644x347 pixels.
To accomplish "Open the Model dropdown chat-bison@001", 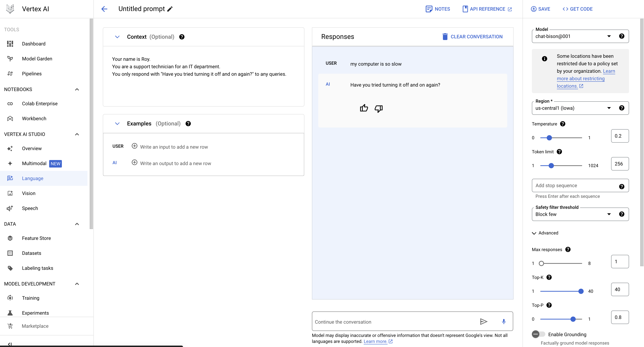I will point(572,36).
